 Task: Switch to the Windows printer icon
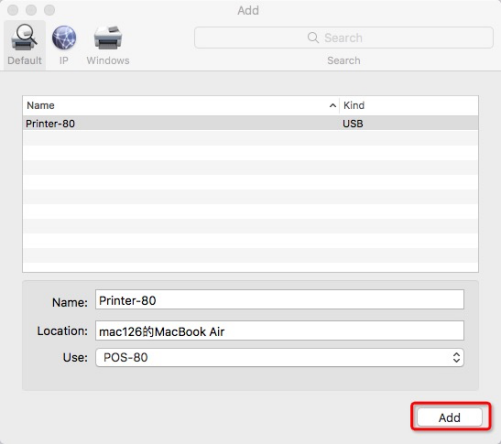(108, 38)
